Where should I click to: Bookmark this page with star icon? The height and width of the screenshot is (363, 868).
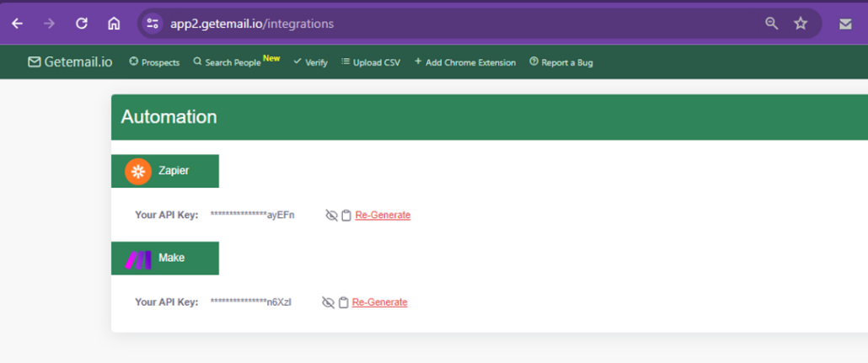pyautogui.click(x=801, y=24)
